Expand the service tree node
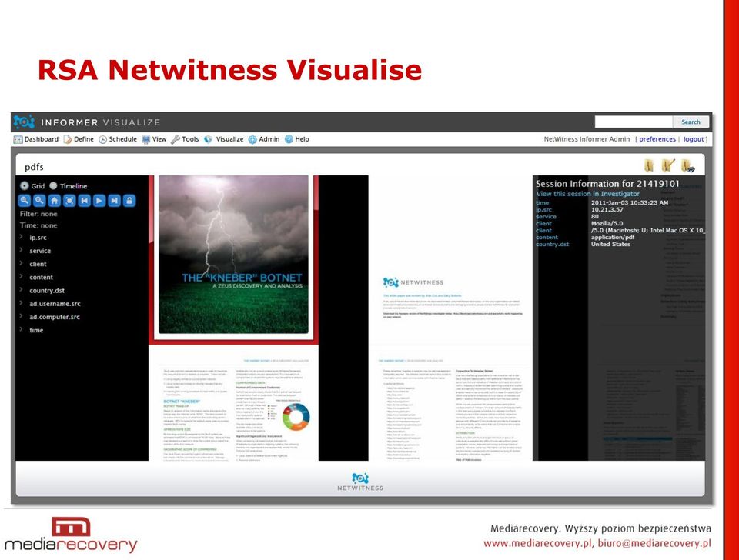The height and width of the screenshot is (560, 739). [x=22, y=250]
